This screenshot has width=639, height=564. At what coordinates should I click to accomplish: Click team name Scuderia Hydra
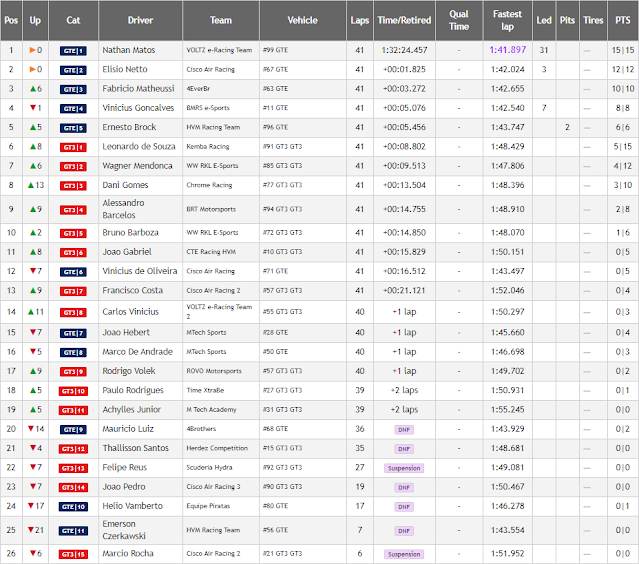(209, 467)
